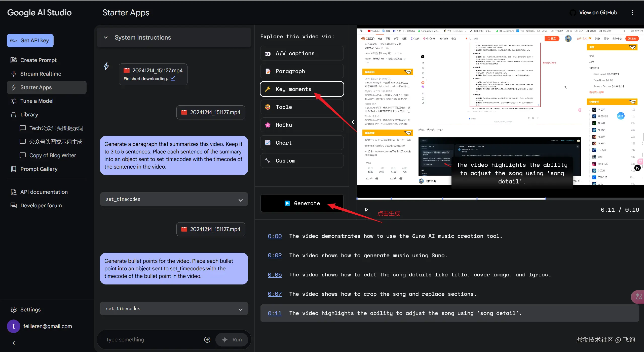644x352 pixels.
Task: Expand System Instructions section
Action: tap(106, 38)
